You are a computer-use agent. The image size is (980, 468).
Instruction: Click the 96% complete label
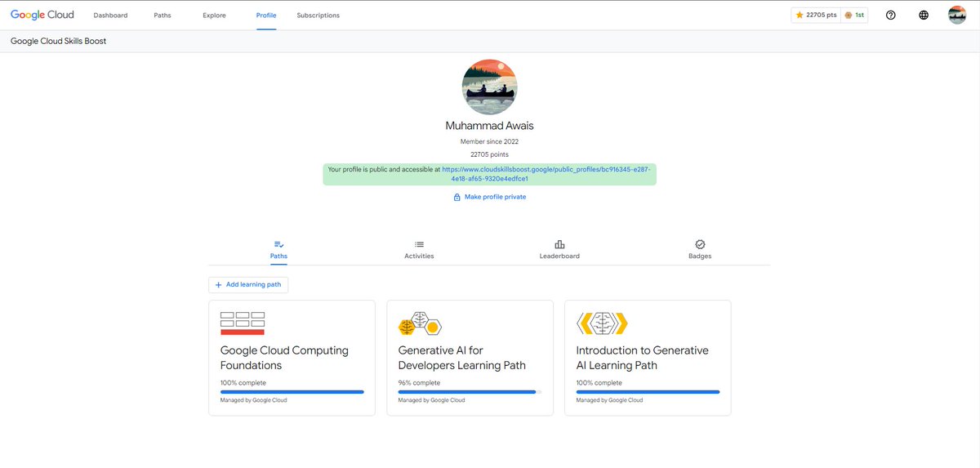(419, 382)
